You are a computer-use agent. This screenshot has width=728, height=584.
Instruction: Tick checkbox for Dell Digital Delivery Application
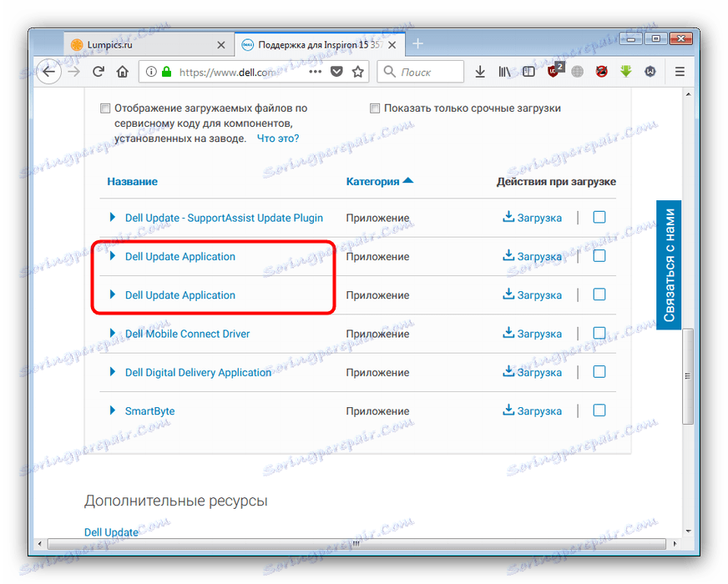coord(599,371)
